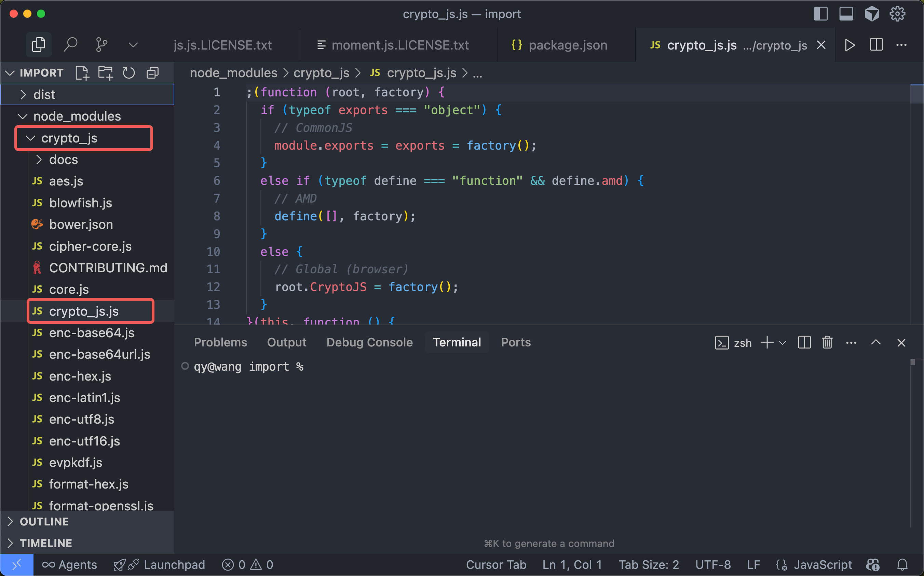Toggle the bottom panel visibility
Viewport: 924px width, 576px height.
pos(846,14)
